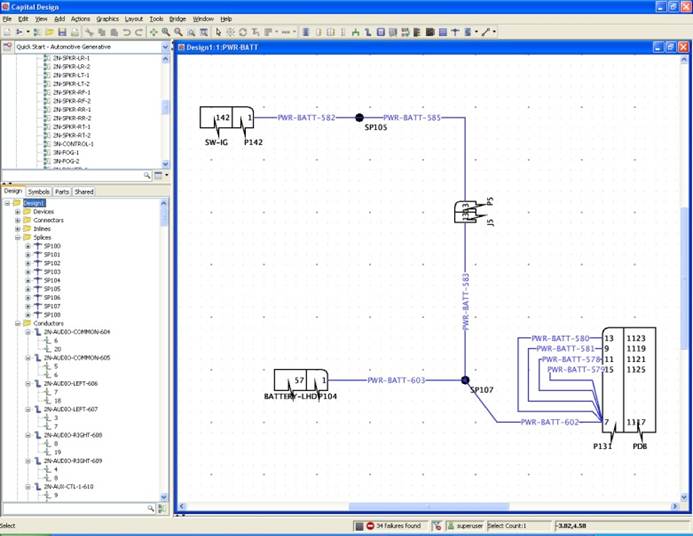
Task: Click the horizontal scrollbar thumb of the diagram
Action: 429,506
